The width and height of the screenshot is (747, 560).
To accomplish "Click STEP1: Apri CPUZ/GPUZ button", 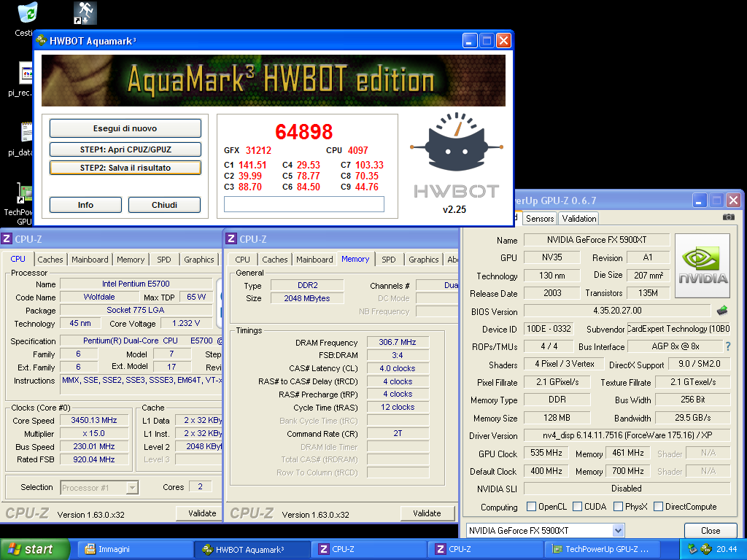I will [x=125, y=149].
